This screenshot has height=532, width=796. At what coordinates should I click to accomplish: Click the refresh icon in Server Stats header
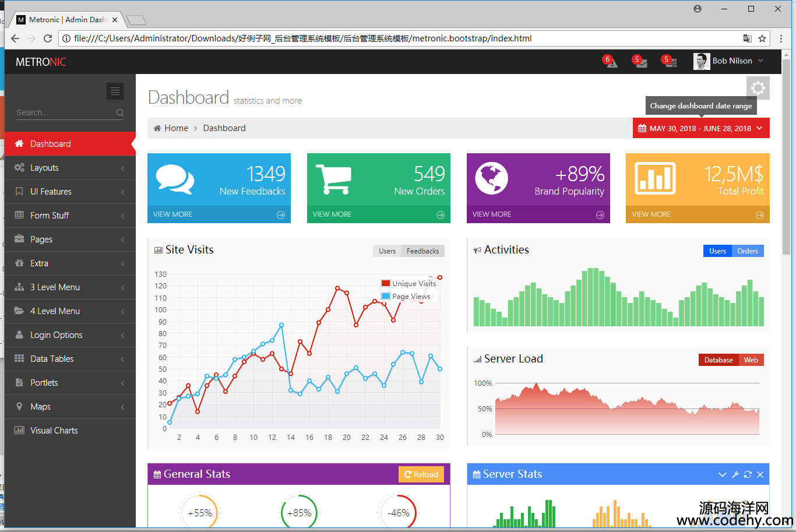coord(748,475)
